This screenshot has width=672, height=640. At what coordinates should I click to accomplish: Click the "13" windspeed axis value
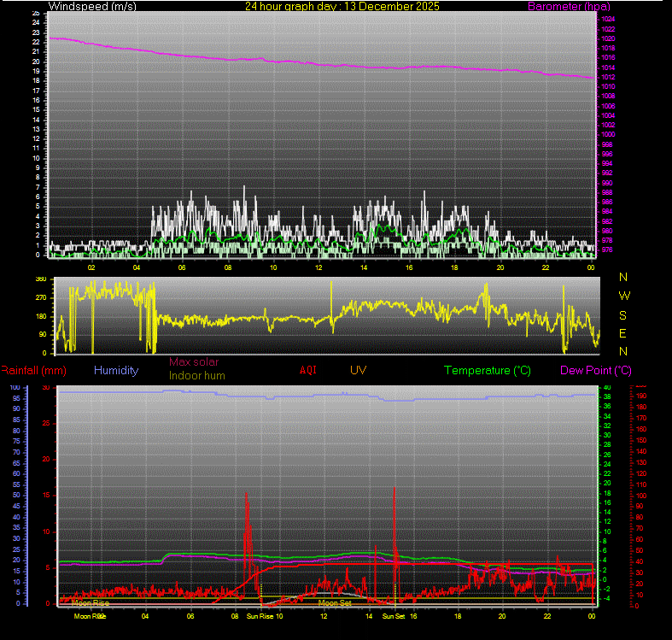click(x=36, y=129)
